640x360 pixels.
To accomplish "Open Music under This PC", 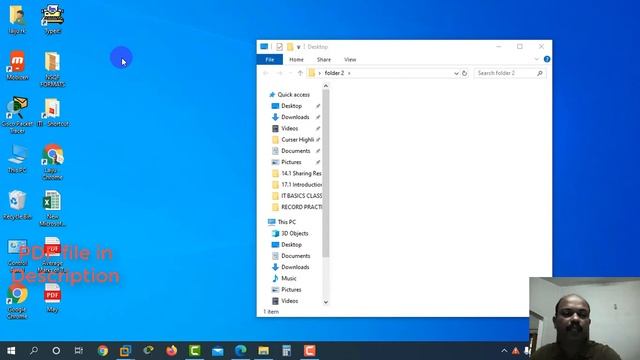I will pyautogui.click(x=289, y=278).
